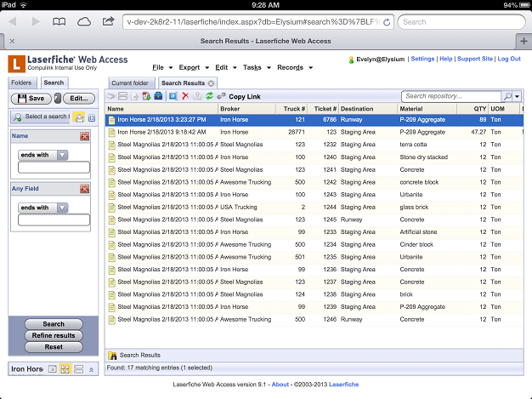Click the metadata fields toolbar icon
The width and height of the screenshot is (532, 399).
click(x=122, y=96)
